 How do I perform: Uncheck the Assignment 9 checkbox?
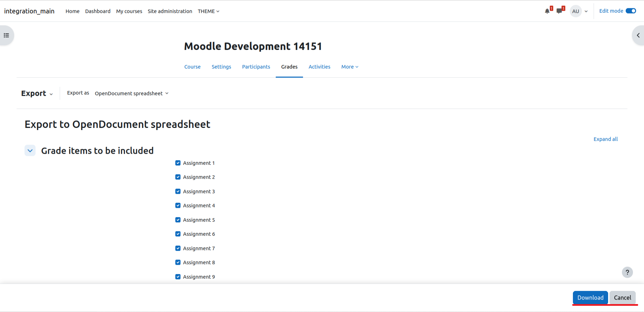tap(178, 276)
